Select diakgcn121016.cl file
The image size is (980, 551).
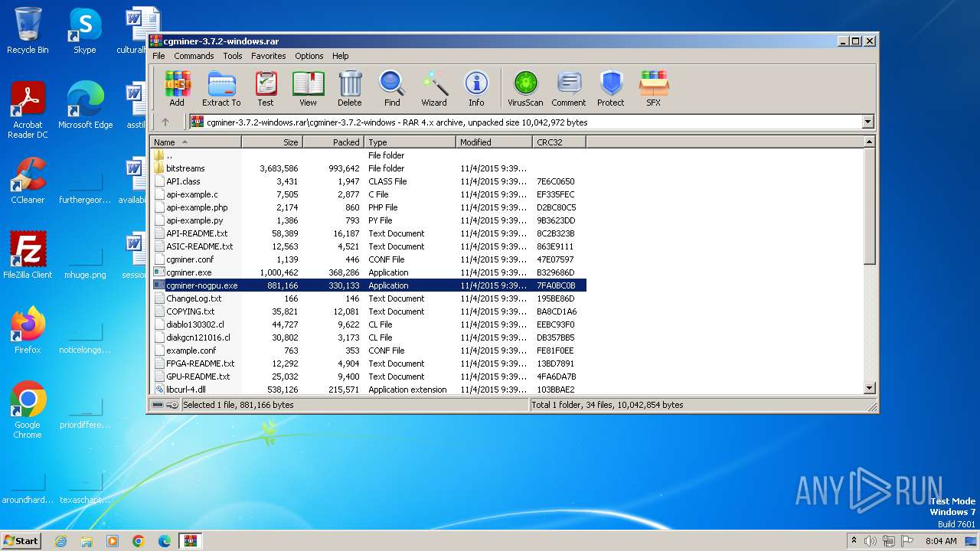tap(368, 337)
